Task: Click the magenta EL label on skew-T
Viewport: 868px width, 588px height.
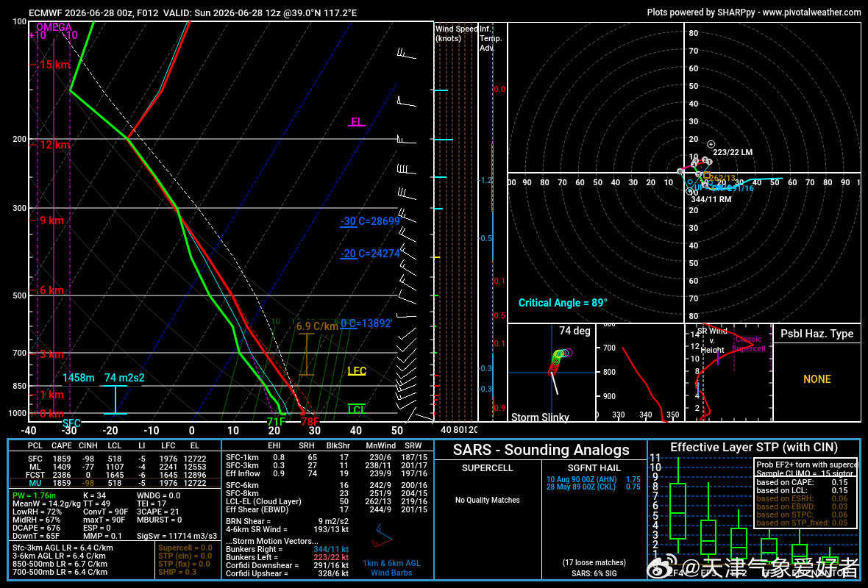Action: tap(357, 122)
